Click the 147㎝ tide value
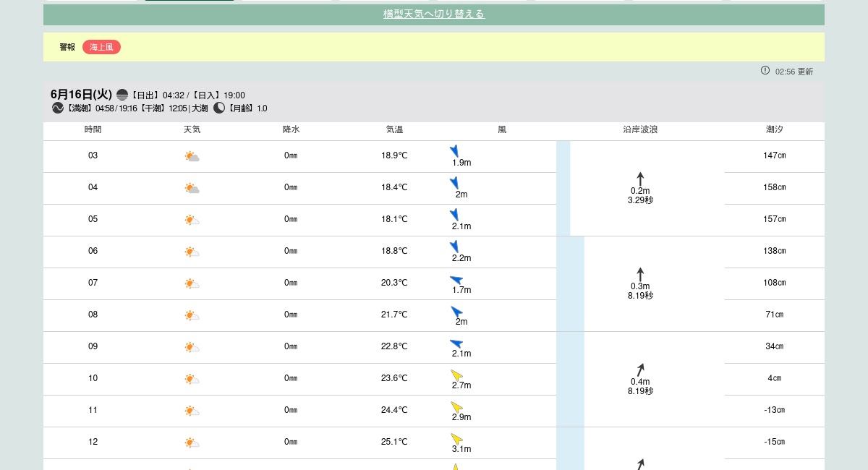Image resolution: width=868 pixels, height=470 pixels. (774, 155)
